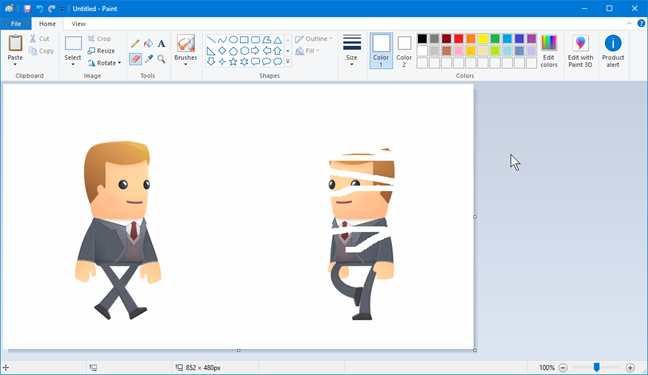This screenshot has height=375, width=648.
Task: Activate the Text tool
Action: (161, 43)
